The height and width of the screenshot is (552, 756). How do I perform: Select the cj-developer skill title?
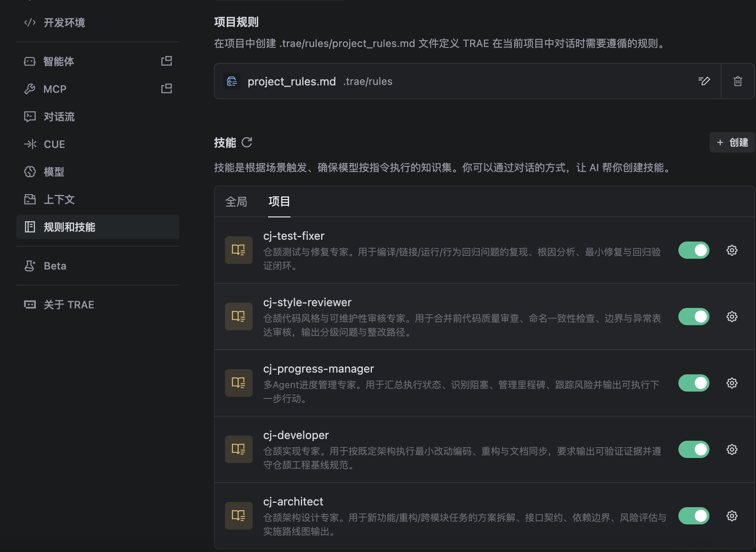point(296,436)
